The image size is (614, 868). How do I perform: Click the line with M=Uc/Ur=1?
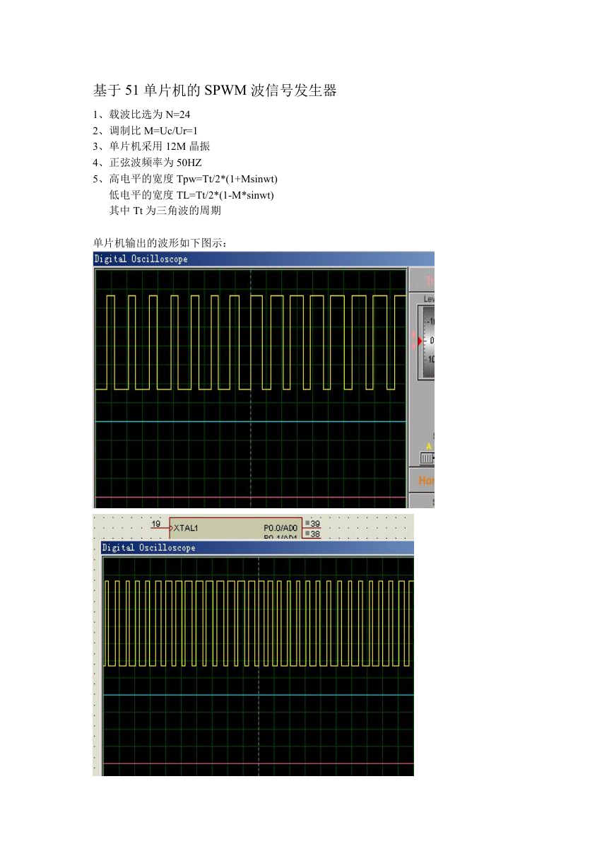coord(146,130)
